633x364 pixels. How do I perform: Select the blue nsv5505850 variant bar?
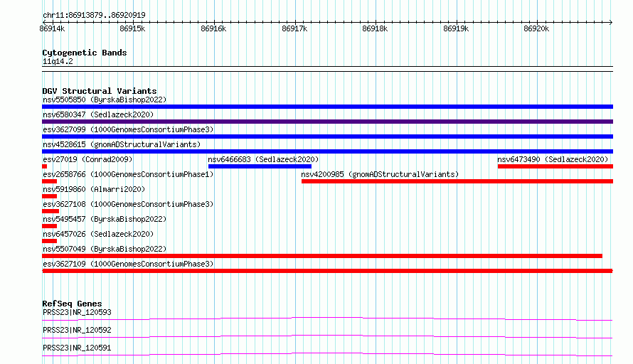[327, 107]
